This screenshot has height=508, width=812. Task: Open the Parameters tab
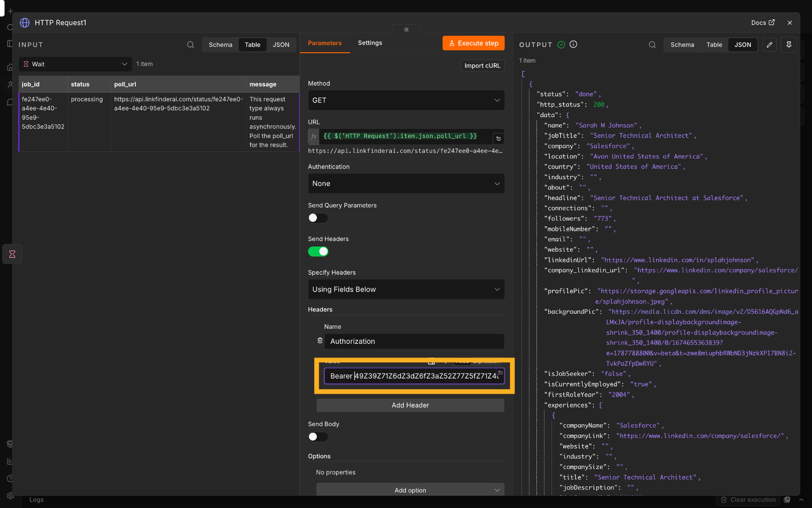[x=325, y=43]
